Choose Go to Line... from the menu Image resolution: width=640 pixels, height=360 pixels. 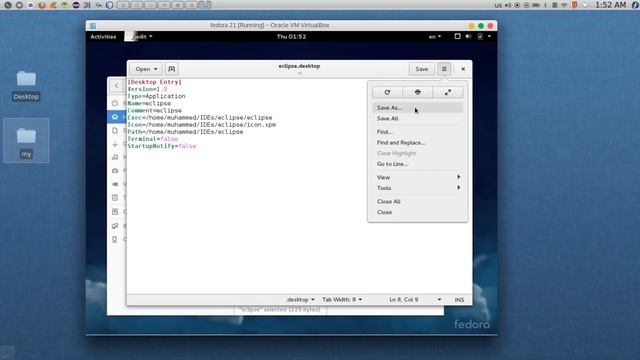(x=418, y=164)
